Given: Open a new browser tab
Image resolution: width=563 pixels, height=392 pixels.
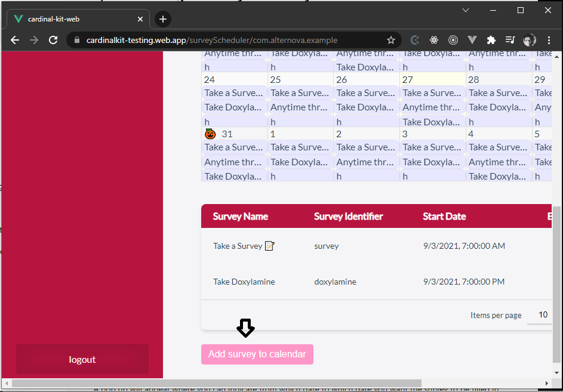Looking at the screenshot, I should coord(162,19).
